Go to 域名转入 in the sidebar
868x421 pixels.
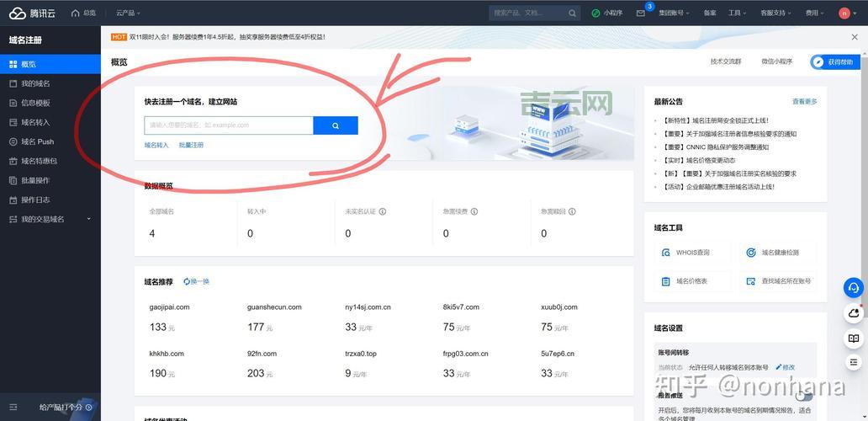point(35,122)
